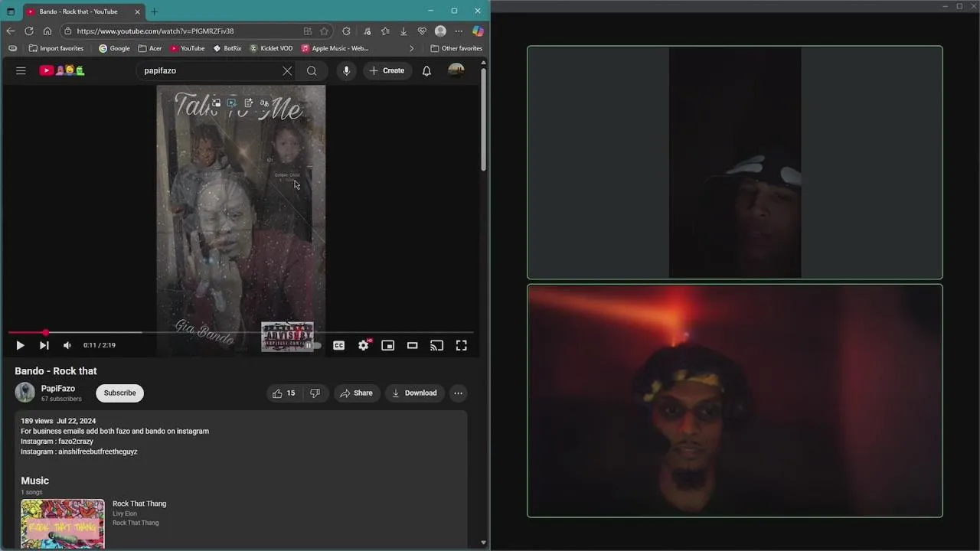980x551 pixels.
Task: View site information lock icon
Action: [x=67, y=31]
